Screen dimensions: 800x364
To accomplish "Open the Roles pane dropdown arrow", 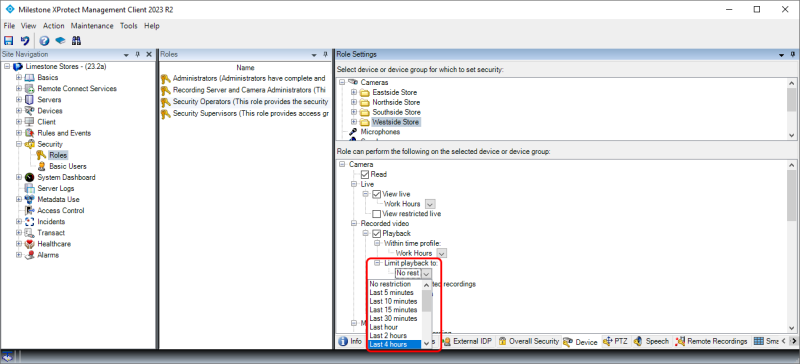I will [x=314, y=55].
